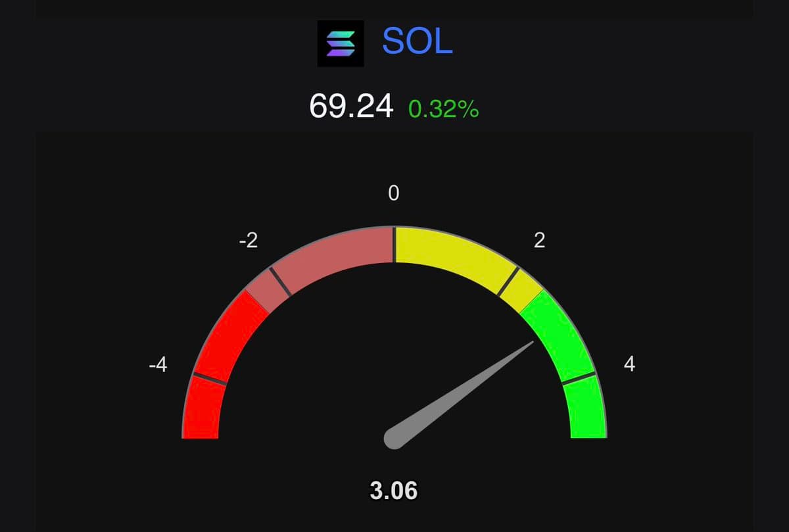Click the positive gauge label 2
This screenshot has height=532, width=789.
coord(540,241)
